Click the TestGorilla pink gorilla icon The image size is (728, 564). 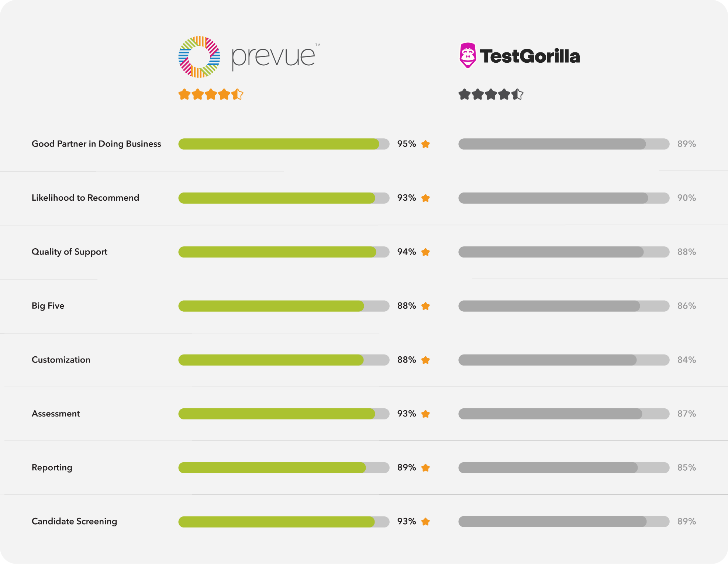467,56
